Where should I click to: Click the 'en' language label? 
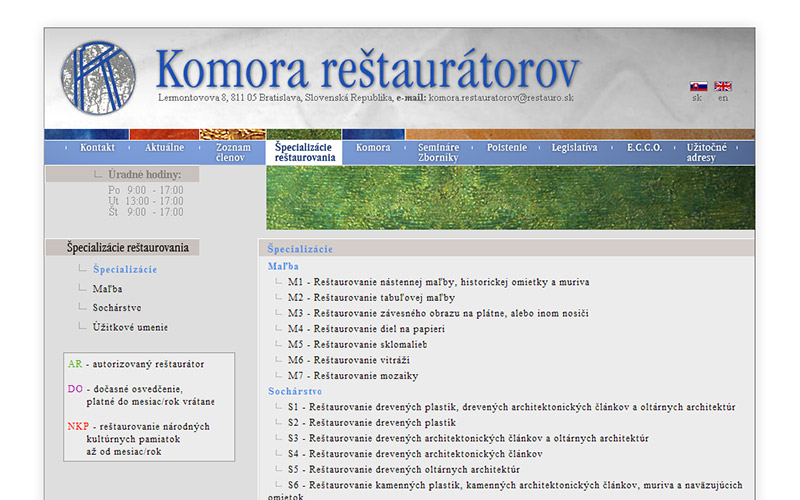pos(723,98)
